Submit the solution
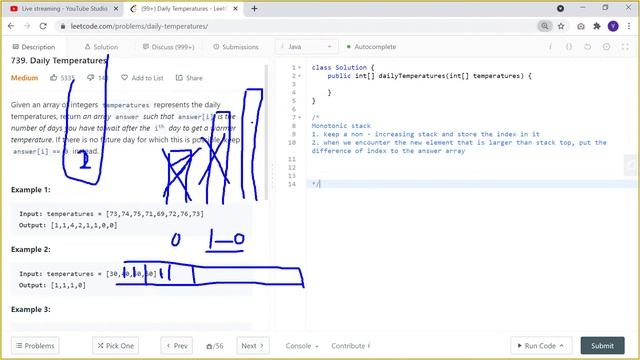 pos(602,346)
